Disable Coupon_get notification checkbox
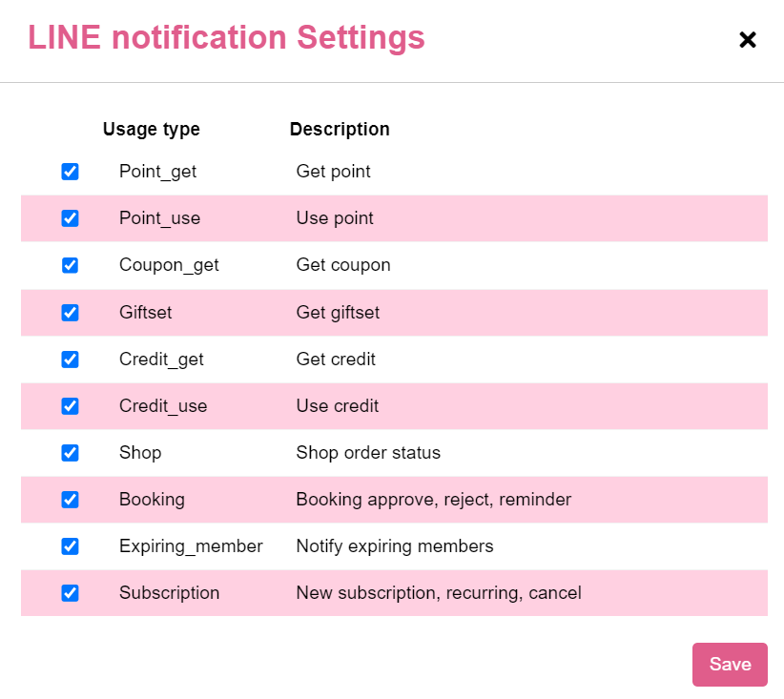Screen dimensions: 784x699 click(70, 265)
